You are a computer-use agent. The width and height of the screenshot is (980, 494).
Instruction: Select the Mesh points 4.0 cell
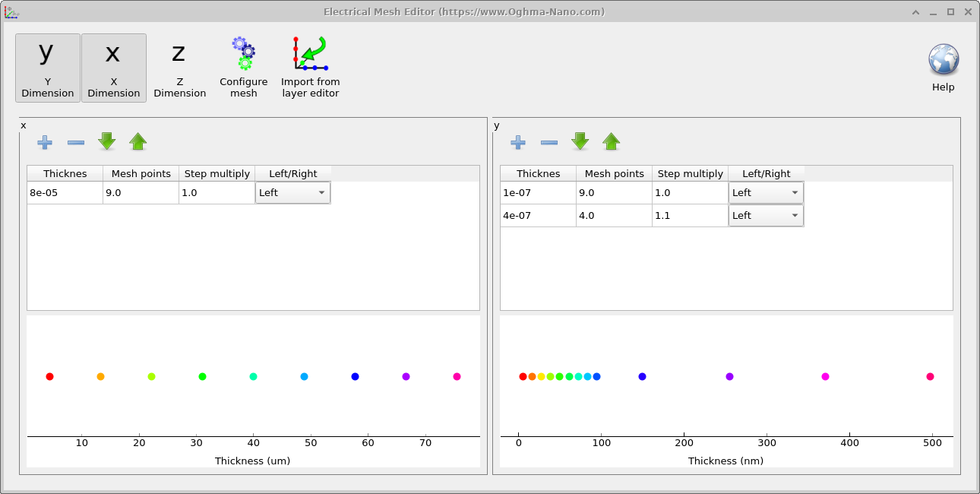[614, 215]
